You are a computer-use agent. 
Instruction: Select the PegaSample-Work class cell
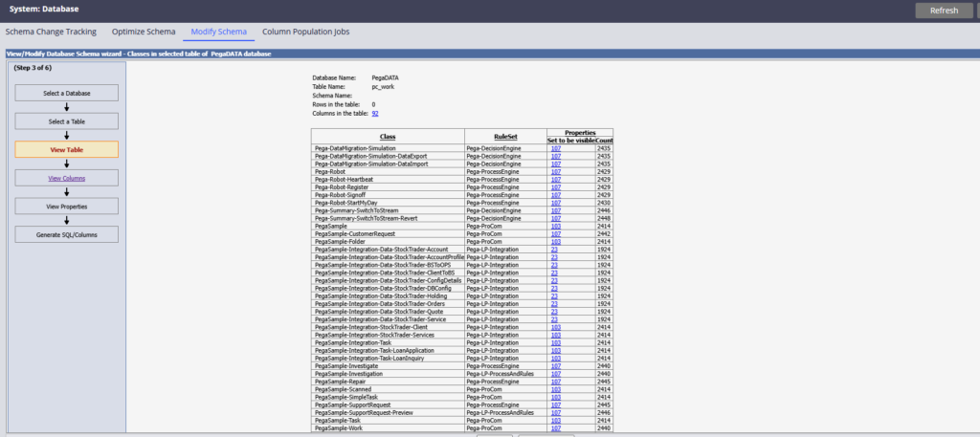388,428
